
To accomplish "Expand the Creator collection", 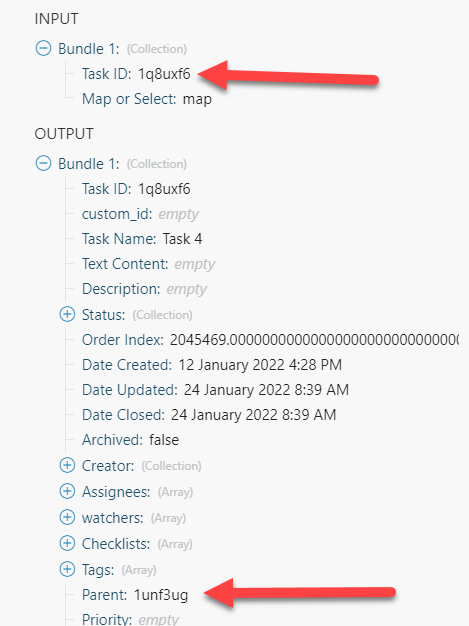I will [x=67, y=465].
